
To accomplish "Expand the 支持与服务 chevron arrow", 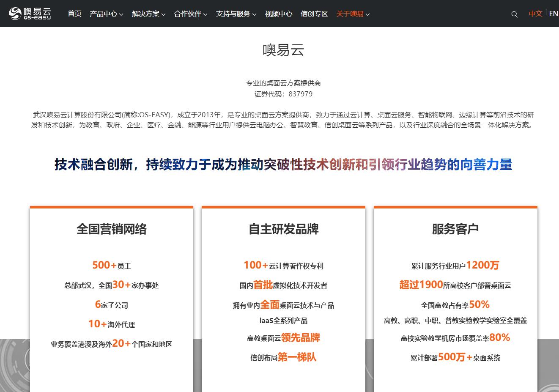I will click(254, 14).
